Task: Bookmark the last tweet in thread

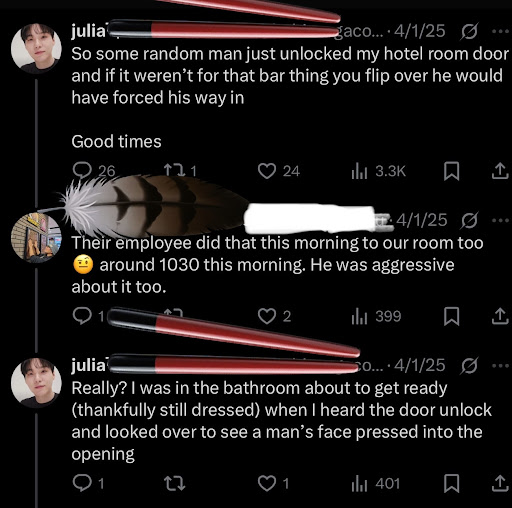Action: (x=452, y=484)
